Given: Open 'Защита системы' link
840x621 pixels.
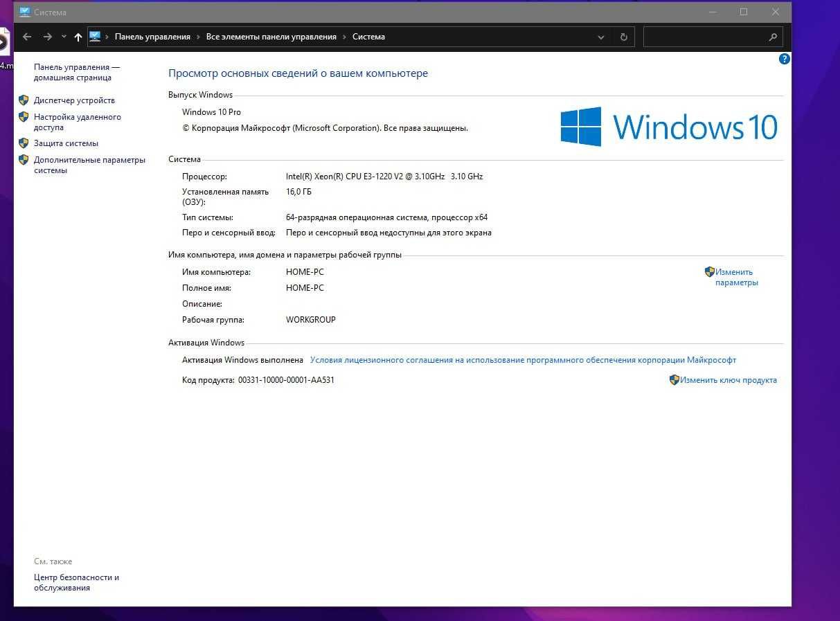Looking at the screenshot, I should click(x=66, y=143).
